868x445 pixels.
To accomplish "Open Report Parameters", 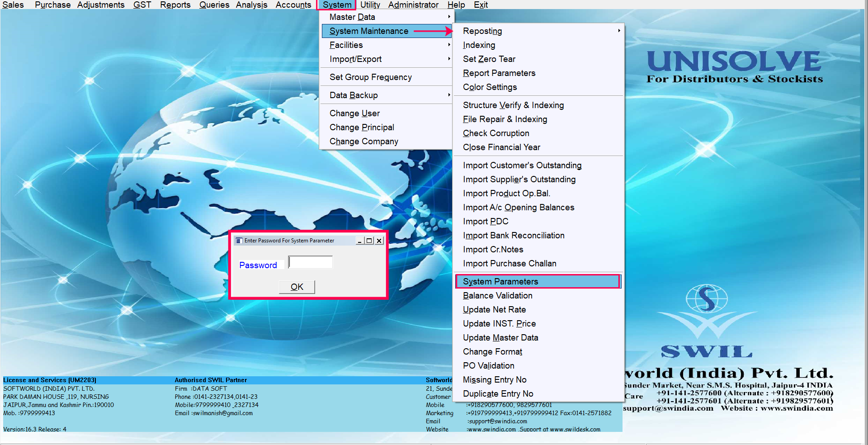I will tap(538, 73).
